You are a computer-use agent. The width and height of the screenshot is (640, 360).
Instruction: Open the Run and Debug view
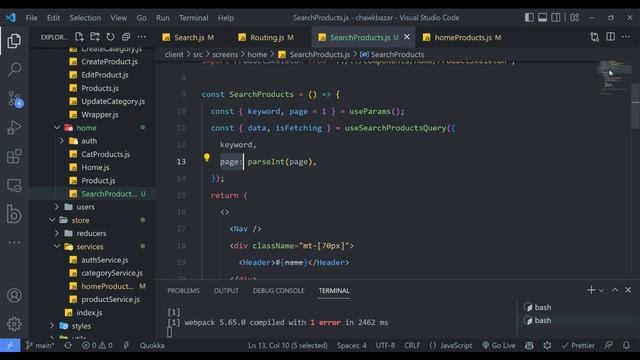[14, 127]
